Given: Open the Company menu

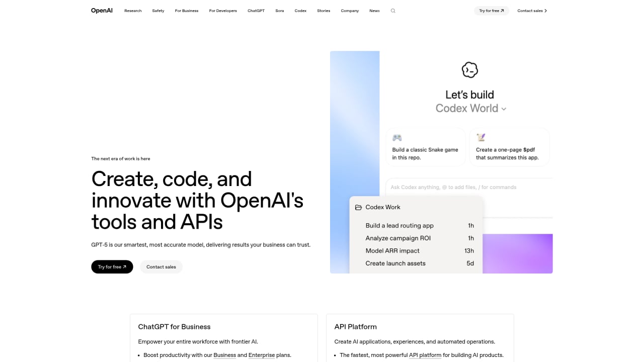Looking at the screenshot, I should pyautogui.click(x=350, y=11).
